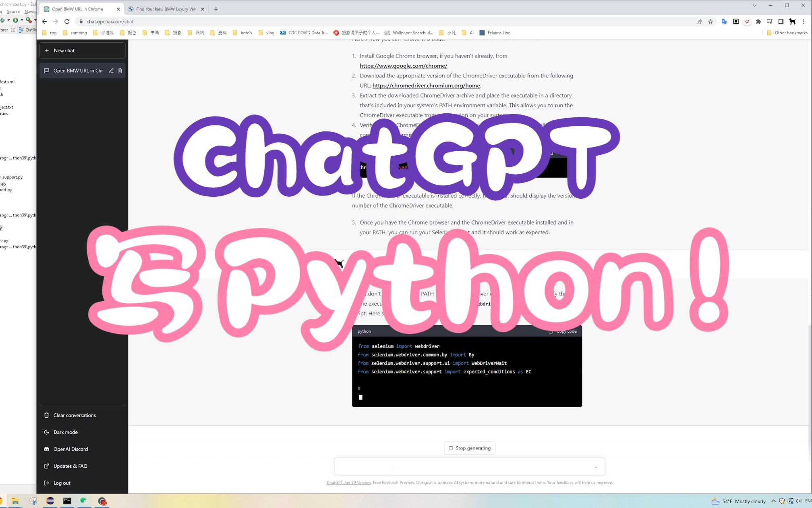Toggle Dark mode in sidebar
This screenshot has width=812, height=508.
point(65,432)
